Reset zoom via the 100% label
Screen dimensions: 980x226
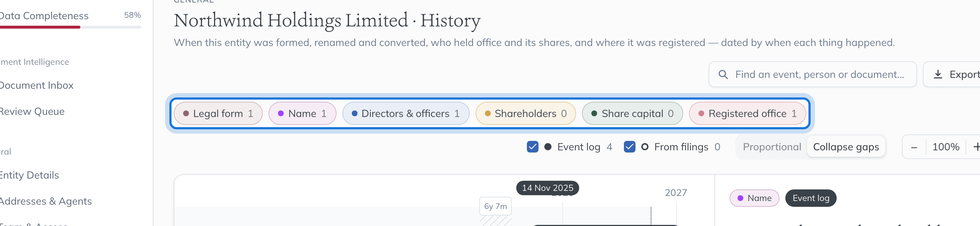[946, 147]
